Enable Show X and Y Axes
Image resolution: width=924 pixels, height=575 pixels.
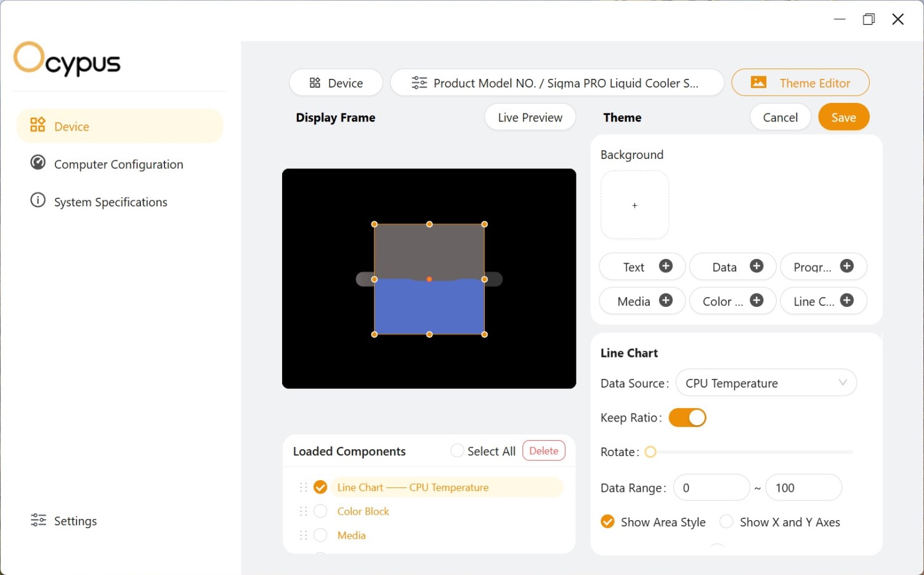[726, 522]
